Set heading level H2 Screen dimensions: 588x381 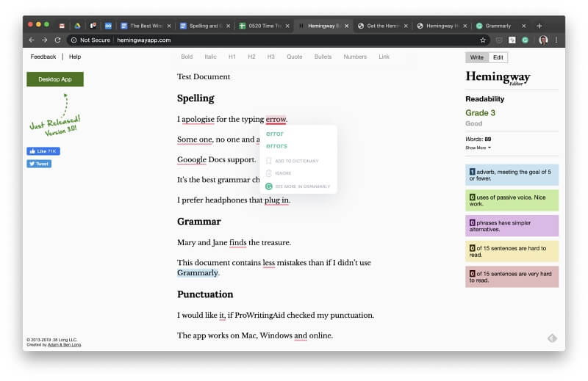click(x=251, y=57)
